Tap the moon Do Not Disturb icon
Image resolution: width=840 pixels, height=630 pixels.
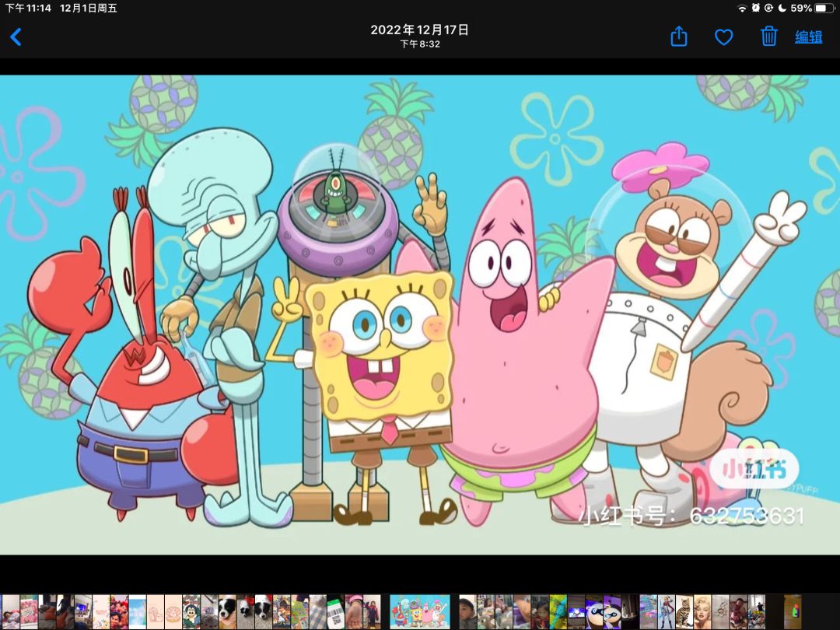tap(782, 8)
